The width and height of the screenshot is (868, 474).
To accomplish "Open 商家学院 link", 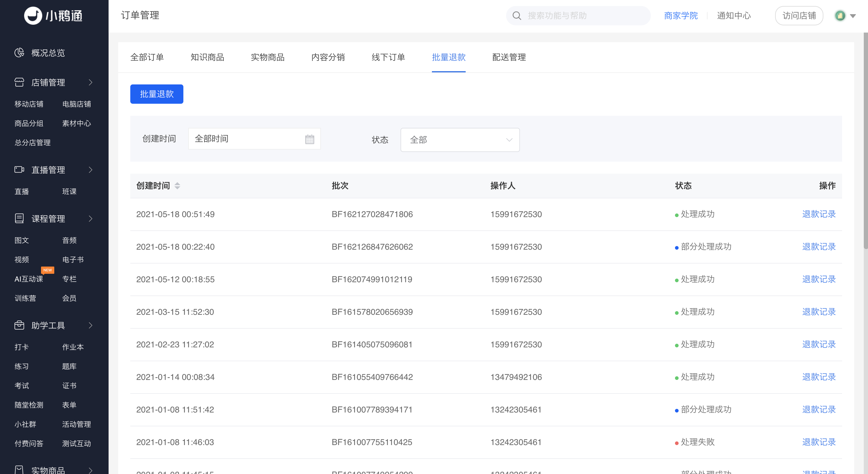I will [681, 15].
